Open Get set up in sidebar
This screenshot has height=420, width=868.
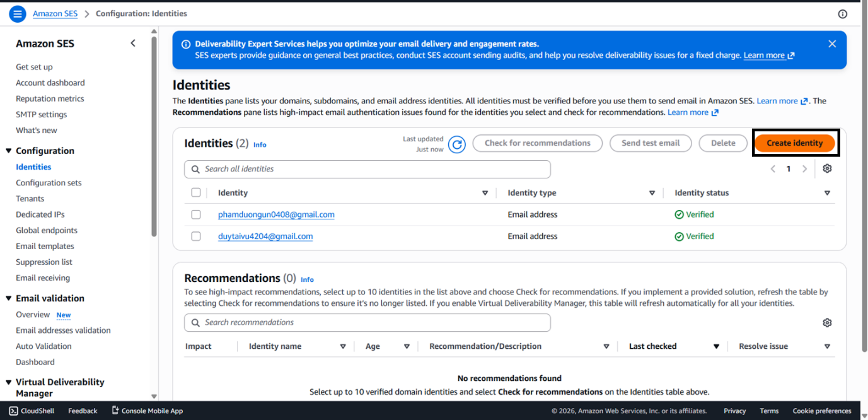pyautogui.click(x=34, y=67)
